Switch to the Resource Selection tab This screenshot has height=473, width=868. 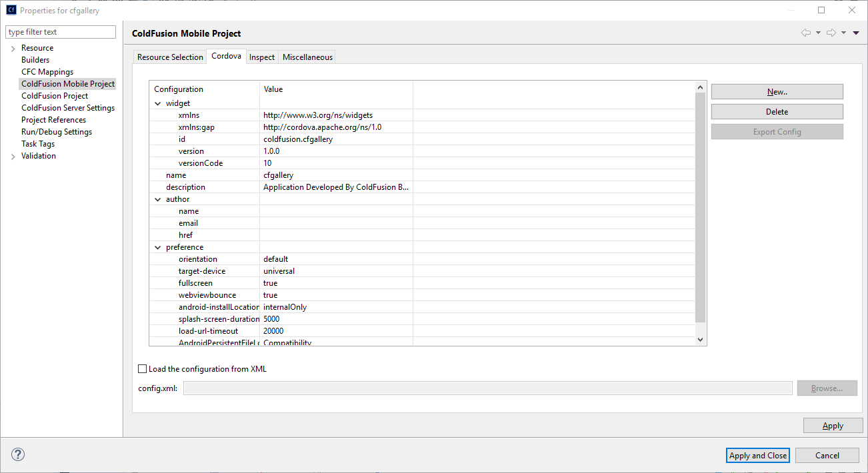[170, 57]
